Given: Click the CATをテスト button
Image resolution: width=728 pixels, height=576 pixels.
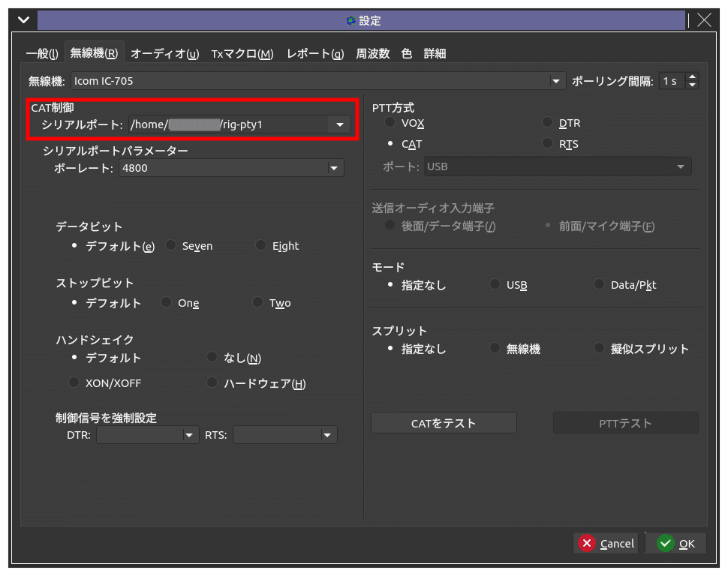Looking at the screenshot, I should (x=443, y=422).
